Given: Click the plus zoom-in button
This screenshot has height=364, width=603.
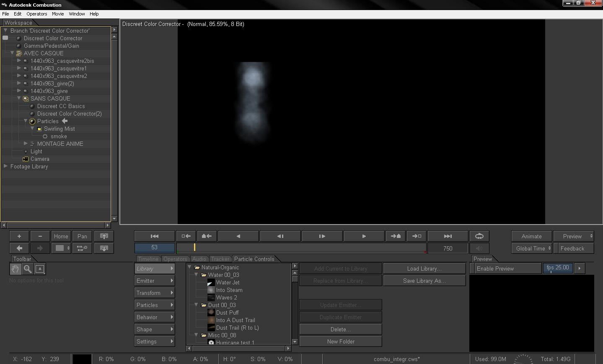Looking at the screenshot, I should pos(19,236).
